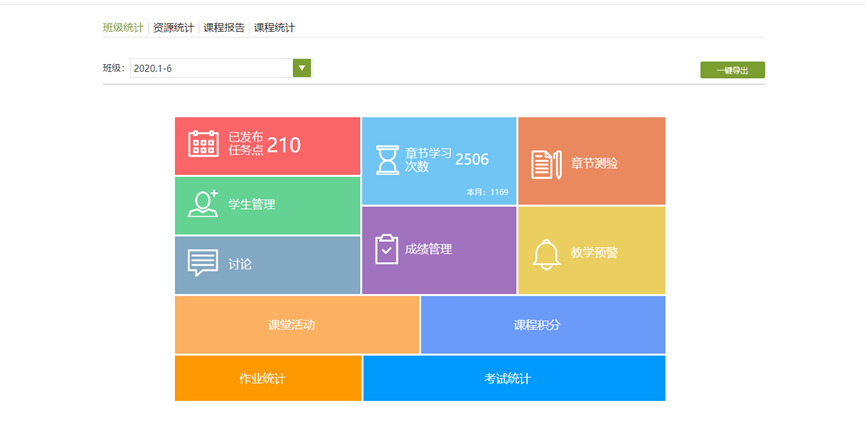Switch to the 班级统计 tab
The height and width of the screenshot is (421, 865).
pos(123,28)
